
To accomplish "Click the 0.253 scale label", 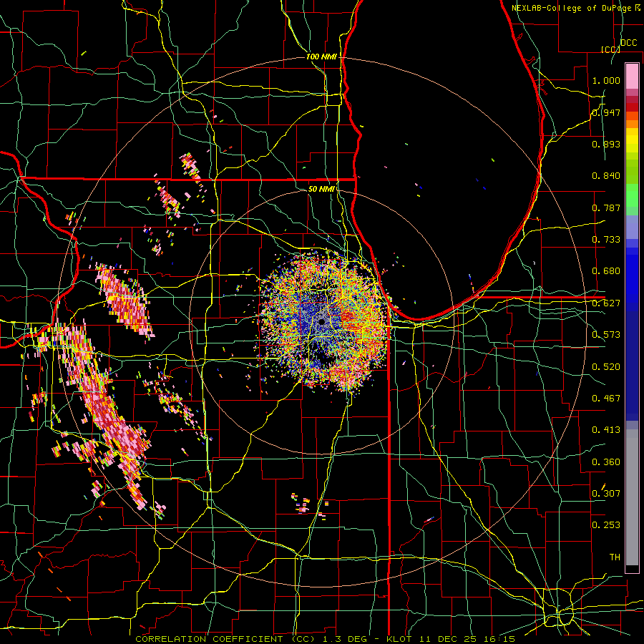I will coord(606,525).
